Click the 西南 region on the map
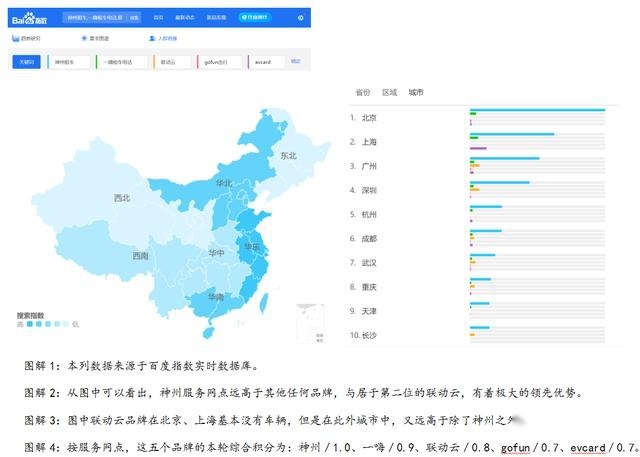Screen dimensions: 640x457 [140, 256]
